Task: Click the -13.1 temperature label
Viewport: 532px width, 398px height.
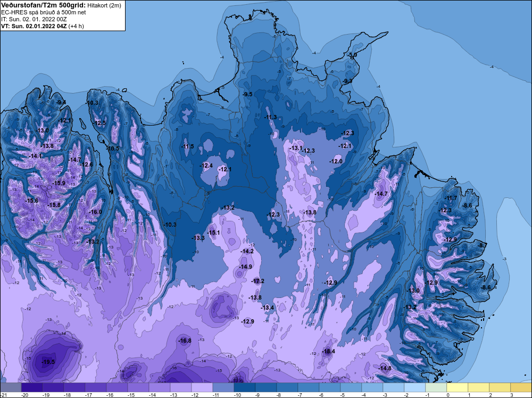Action: [295, 148]
